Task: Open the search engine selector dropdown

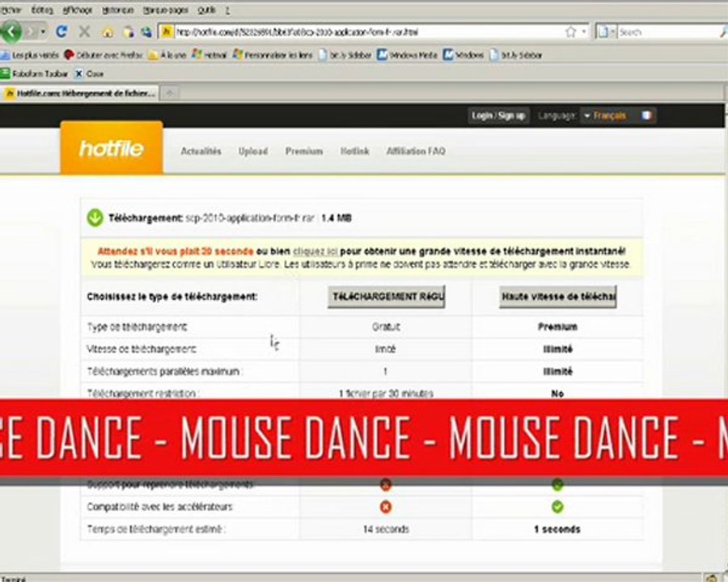Action: point(607,32)
